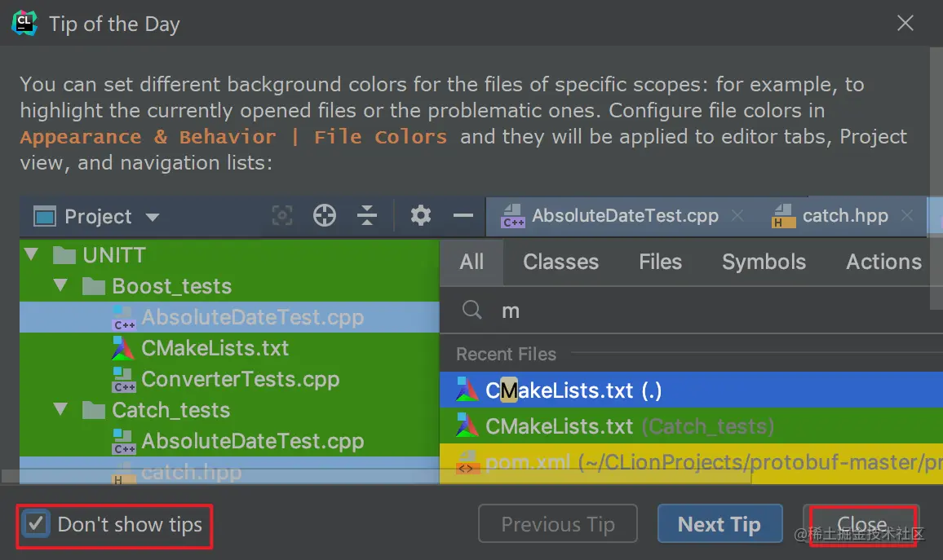Click the CMake icon beside CMakeLists.txt in tree
This screenshot has width=943, height=560.
[122, 349]
